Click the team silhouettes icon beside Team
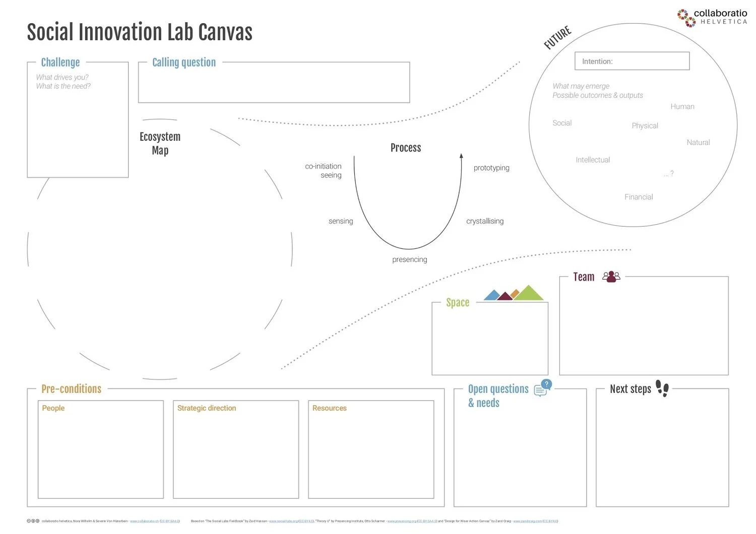 [611, 276]
